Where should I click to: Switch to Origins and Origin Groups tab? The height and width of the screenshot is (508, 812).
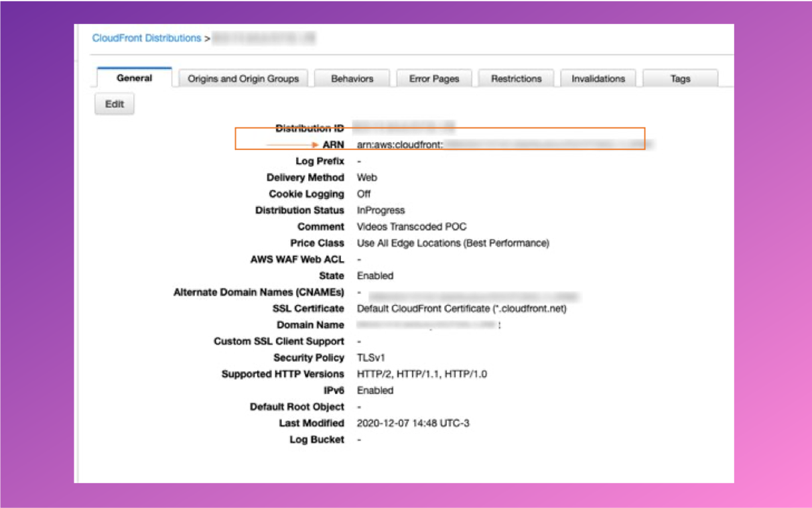243,78
